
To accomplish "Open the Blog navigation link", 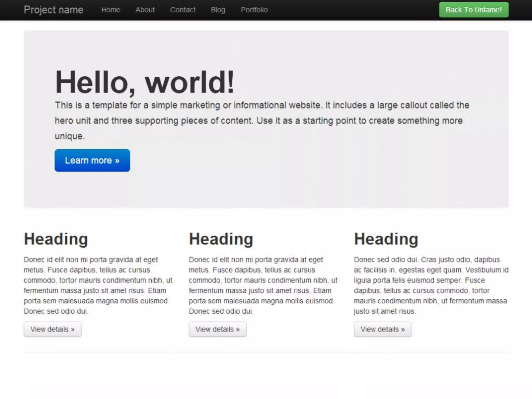I will point(218,10).
